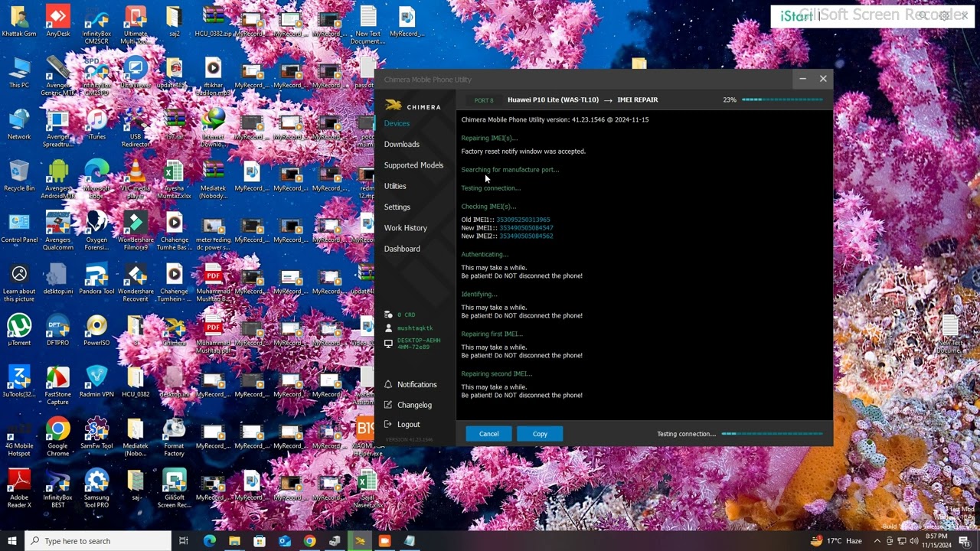Click the Windows Start button
980x551 pixels.
point(12,541)
